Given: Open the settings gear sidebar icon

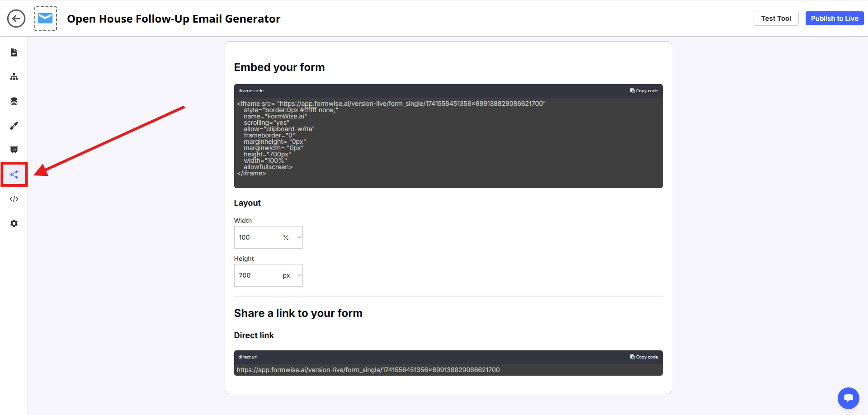Looking at the screenshot, I should [x=14, y=223].
